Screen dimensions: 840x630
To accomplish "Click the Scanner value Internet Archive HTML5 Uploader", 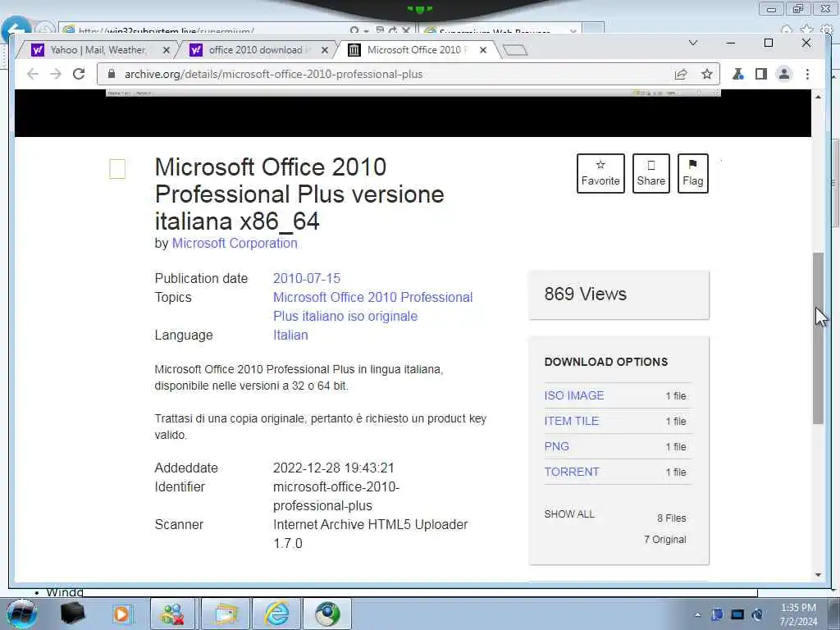I will [370, 533].
